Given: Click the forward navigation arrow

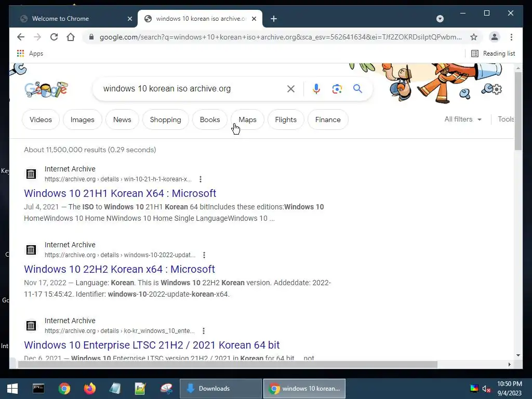Looking at the screenshot, I should point(37,37).
